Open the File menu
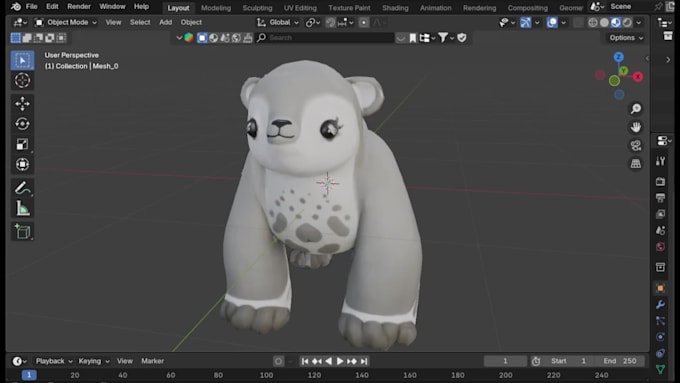 (32, 7)
